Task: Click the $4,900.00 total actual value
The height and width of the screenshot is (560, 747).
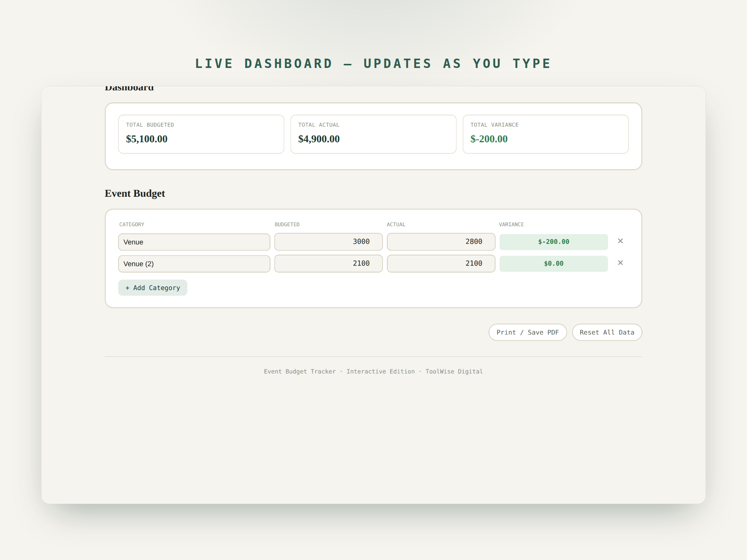Action: 319,139
